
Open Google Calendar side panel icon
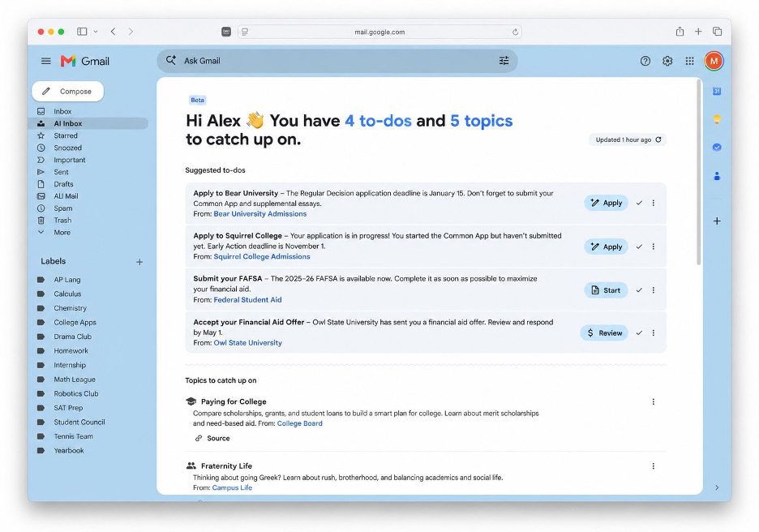point(717,91)
